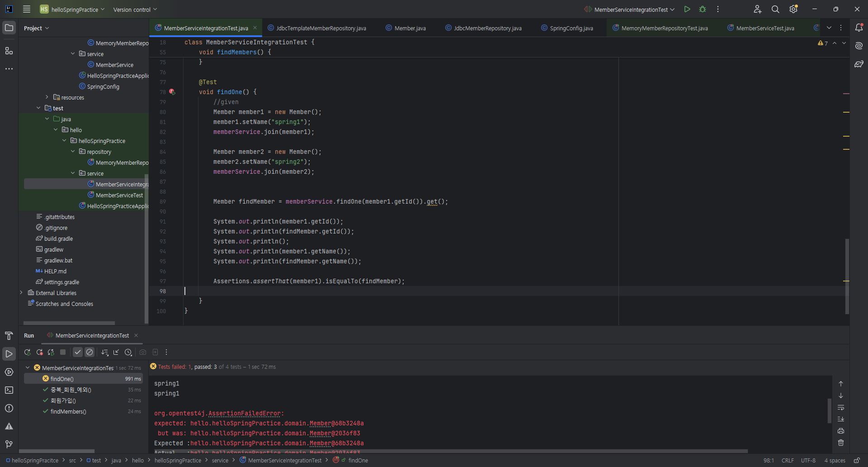868x467 pixels.
Task: Close the MemberServiceIntegrationTest.java editor tab
Action: pos(255,28)
